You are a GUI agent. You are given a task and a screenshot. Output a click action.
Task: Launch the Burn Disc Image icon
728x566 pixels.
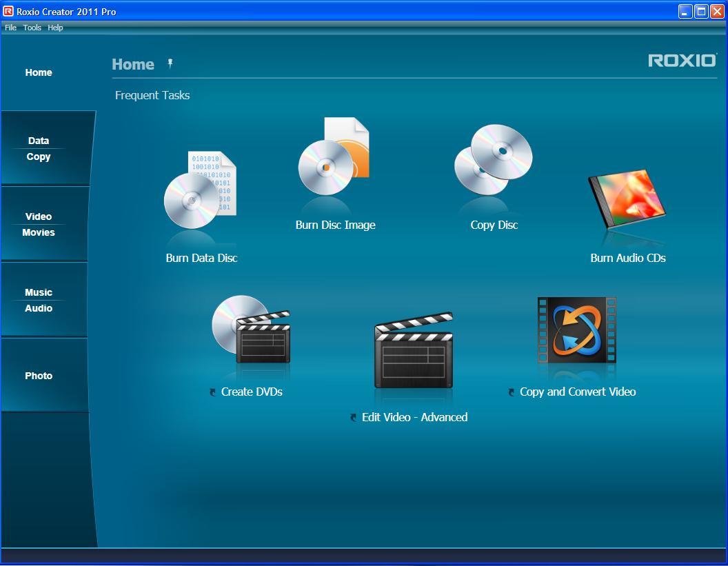[334, 159]
